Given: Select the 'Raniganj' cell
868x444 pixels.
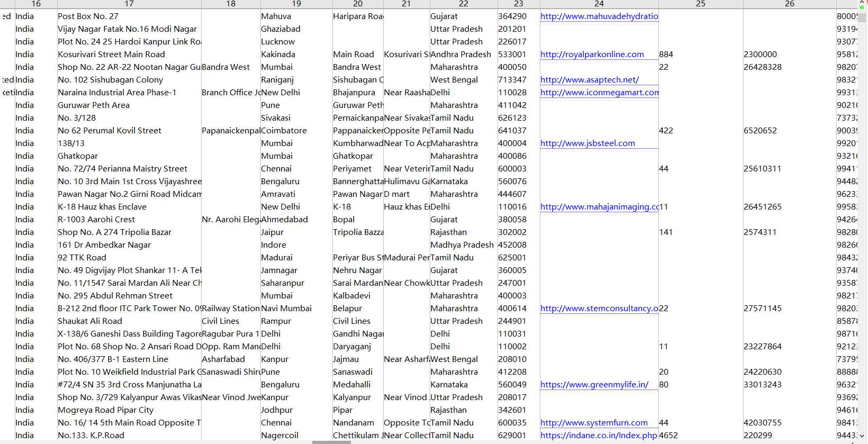Looking at the screenshot, I should pos(296,80).
